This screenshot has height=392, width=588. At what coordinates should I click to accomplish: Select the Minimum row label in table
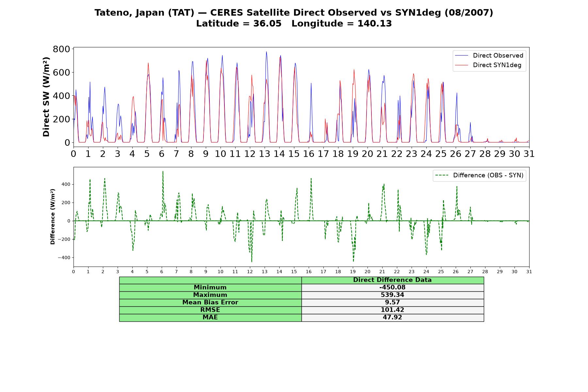(x=210, y=287)
